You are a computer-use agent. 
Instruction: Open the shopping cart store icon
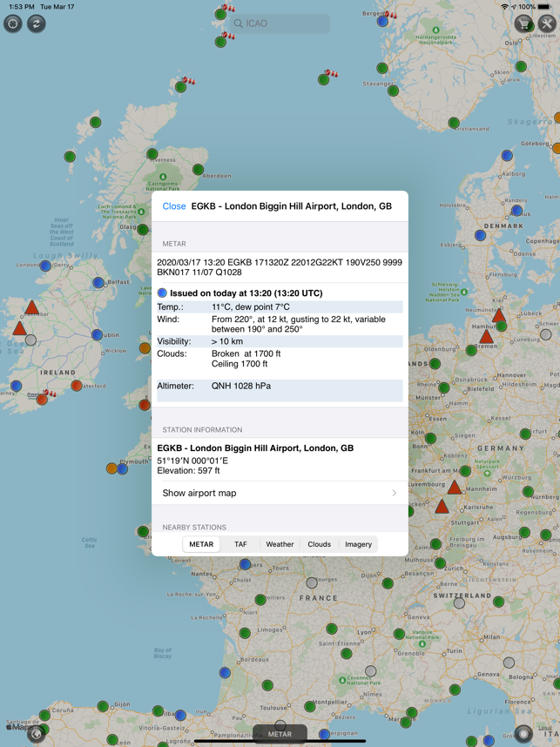[x=523, y=24]
